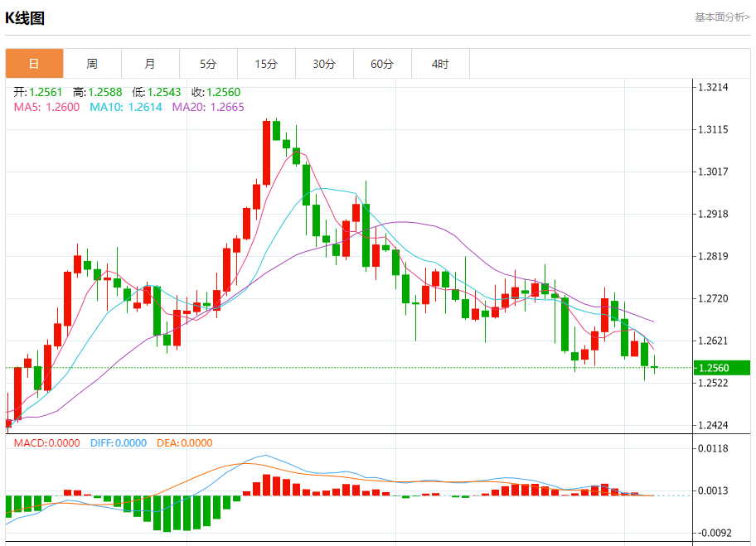Screen dimensions: 756x546
Task: Click the 1.3214 price axis label
Action: pyautogui.click(x=713, y=87)
